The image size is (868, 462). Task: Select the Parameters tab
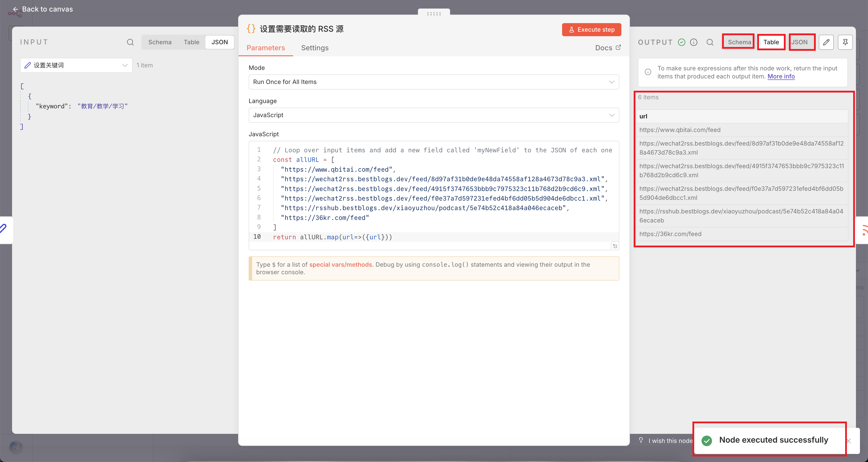(265, 48)
